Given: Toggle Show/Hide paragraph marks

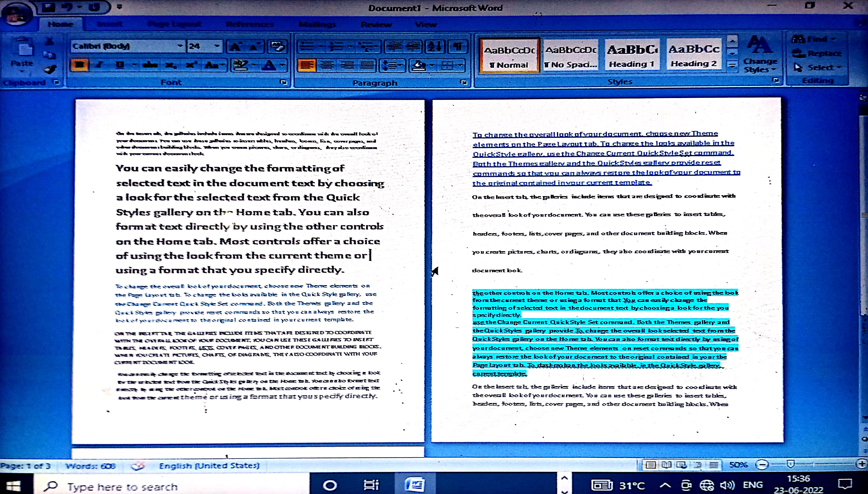Looking at the screenshot, I should click(458, 47).
